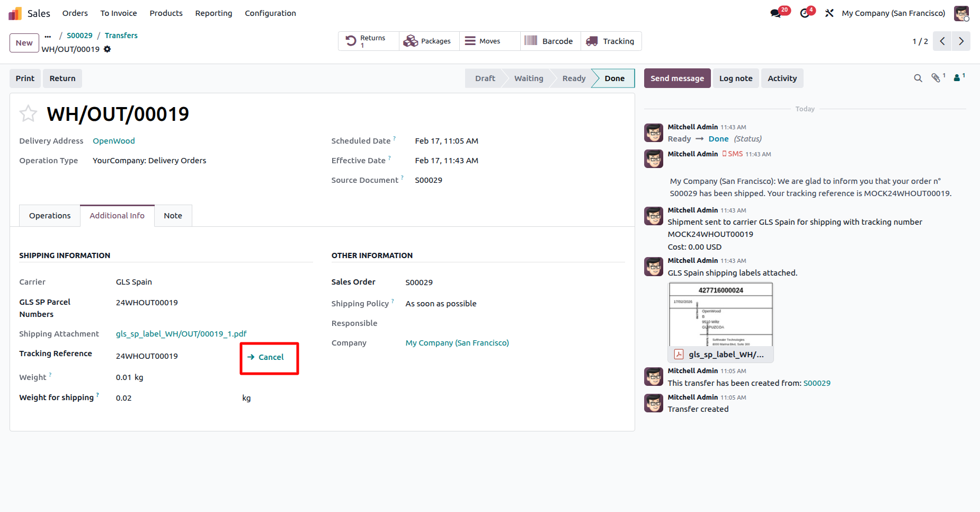The image size is (980, 512).
Task: Click the Return button
Action: [x=63, y=78]
